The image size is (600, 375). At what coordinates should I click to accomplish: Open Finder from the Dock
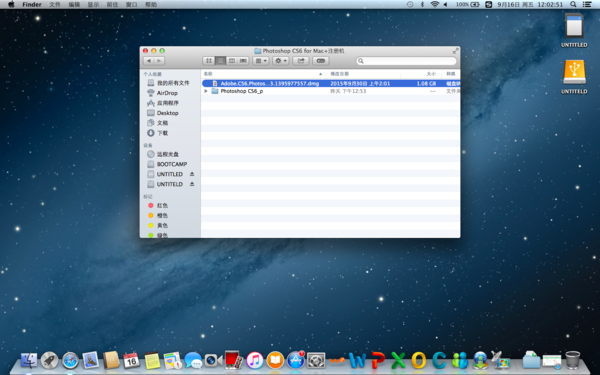(29, 360)
